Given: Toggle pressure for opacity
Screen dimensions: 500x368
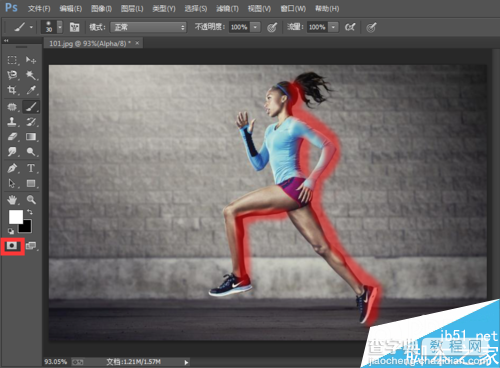Looking at the screenshot, I should tap(272, 27).
